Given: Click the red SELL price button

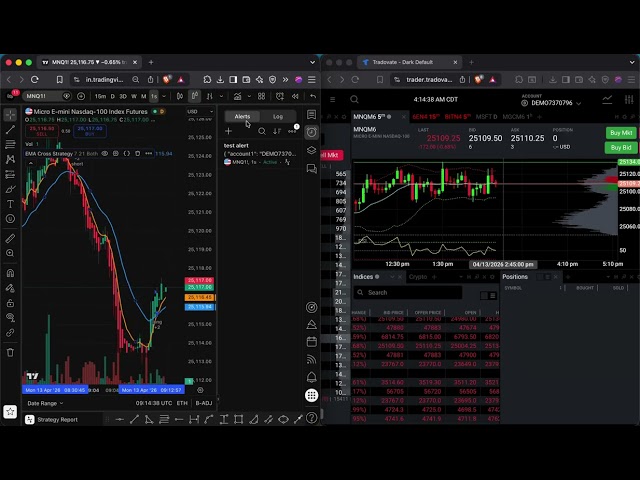Looking at the screenshot, I should (42, 131).
